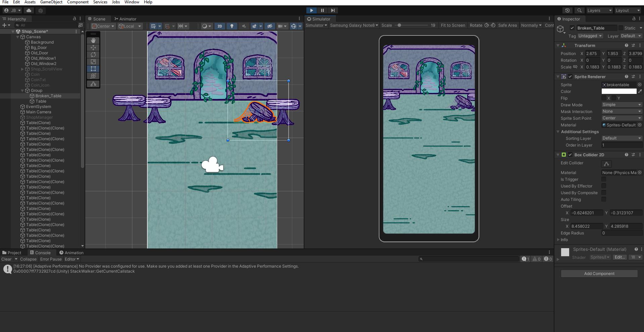Open the Sprite Sort Point dropdown
The width and height of the screenshot is (644, 332).
(622, 118)
